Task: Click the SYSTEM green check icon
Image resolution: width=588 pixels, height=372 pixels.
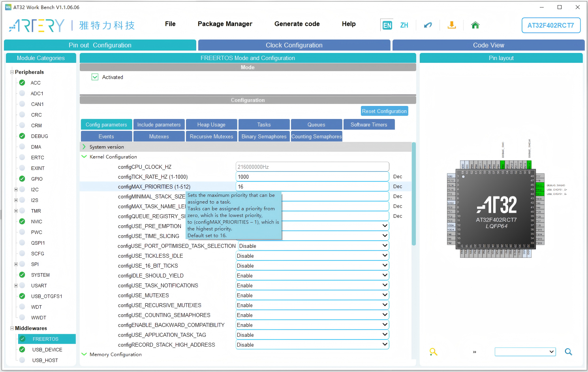Action: [22, 275]
